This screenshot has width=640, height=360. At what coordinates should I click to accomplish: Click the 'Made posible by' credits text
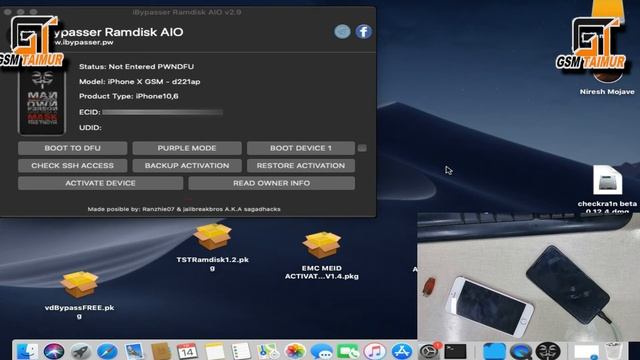click(x=184, y=209)
